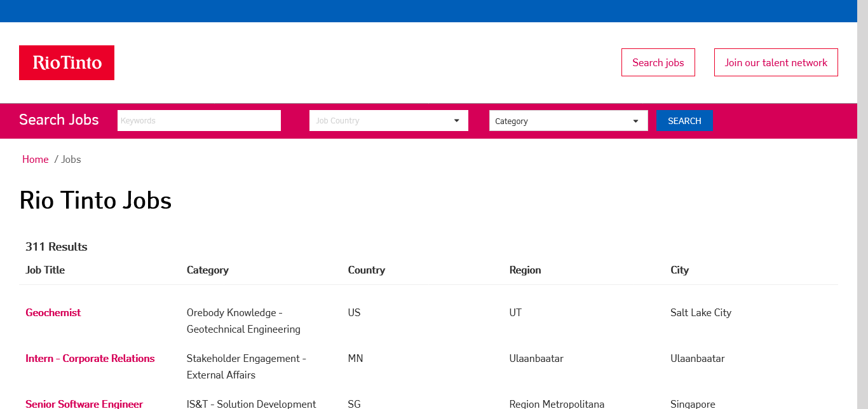Open Join our talent network
This screenshot has height=409, width=868.
(x=775, y=62)
